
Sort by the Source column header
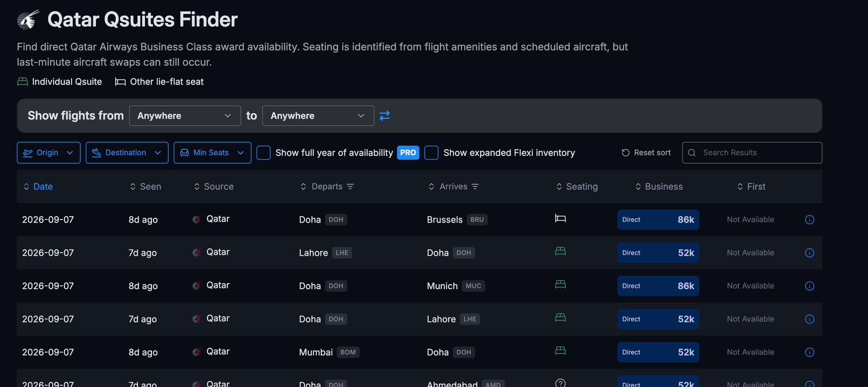click(x=214, y=187)
